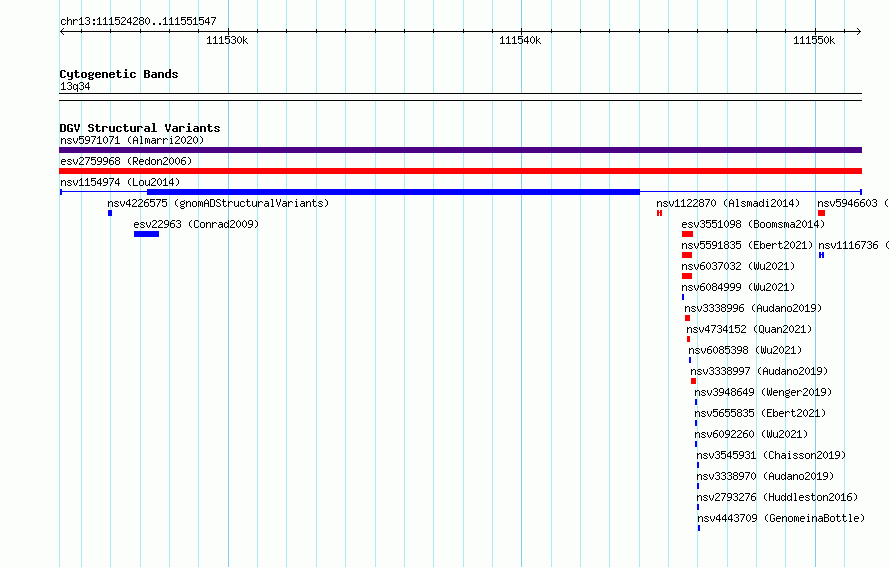Click the blue nsv1116736 variant marker
The width and height of the screenshot is (890, 567).
pos(821,255)
